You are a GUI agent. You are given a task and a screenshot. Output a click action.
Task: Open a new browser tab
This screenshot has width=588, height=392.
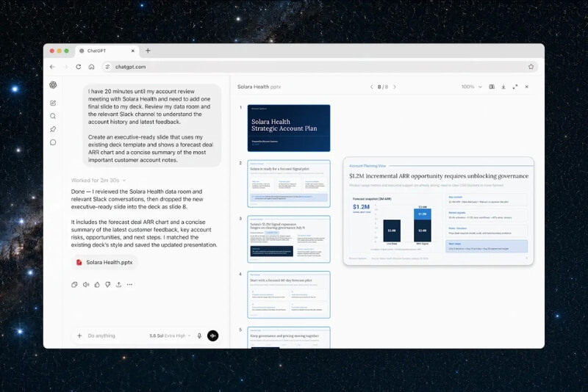pos(148,51)
